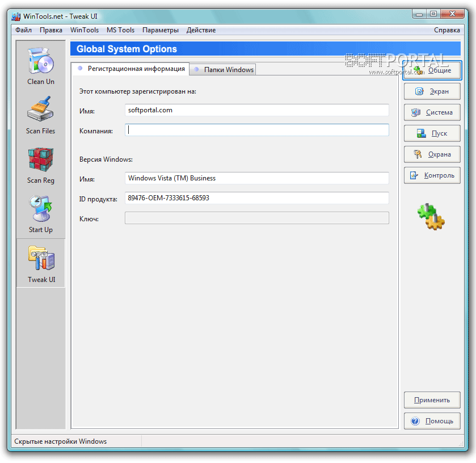476x463 pixels.
Task: Click the green and orange gears icon
Action: 431,217
